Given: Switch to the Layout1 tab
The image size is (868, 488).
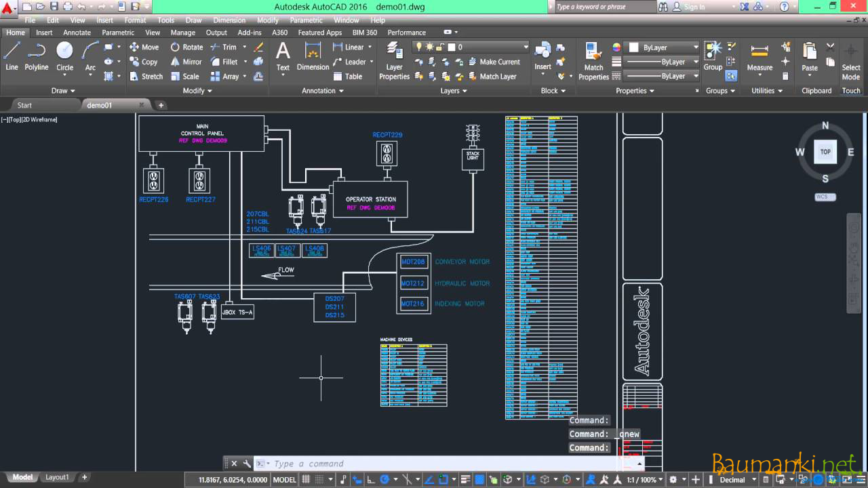Looking at the screenshot, I should click(57, 477).
